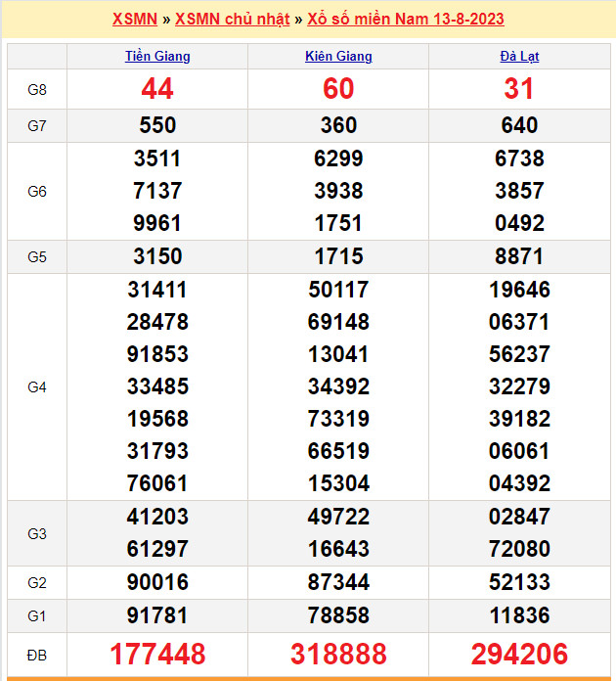Viewport: 616px width, 681px height.
Task: Click Kiên Giang G2 number 87344
Action: (338, 582)
